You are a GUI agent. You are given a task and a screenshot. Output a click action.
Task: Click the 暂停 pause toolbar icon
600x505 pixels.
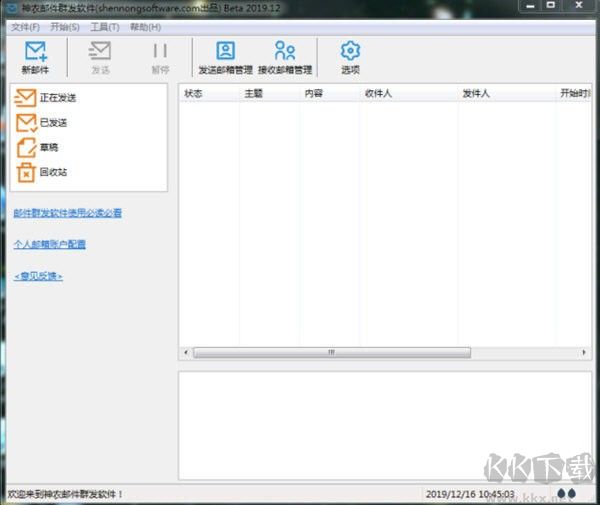[160, 57]
